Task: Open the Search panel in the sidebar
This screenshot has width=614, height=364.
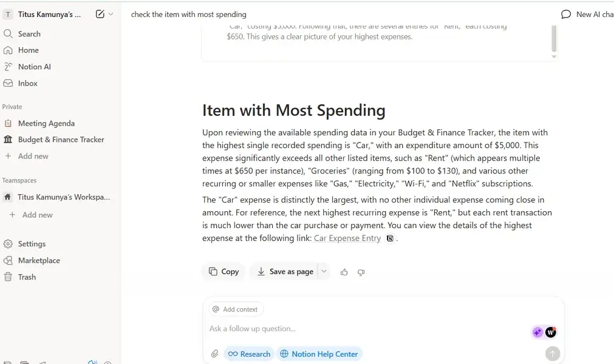Action: tap(28, 33)
